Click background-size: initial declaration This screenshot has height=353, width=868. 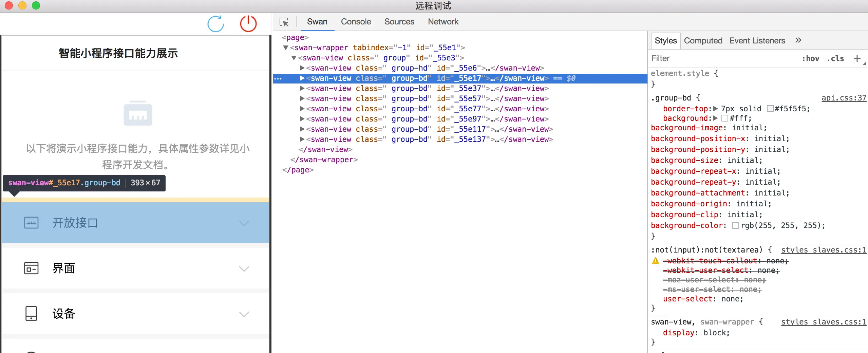706,160
